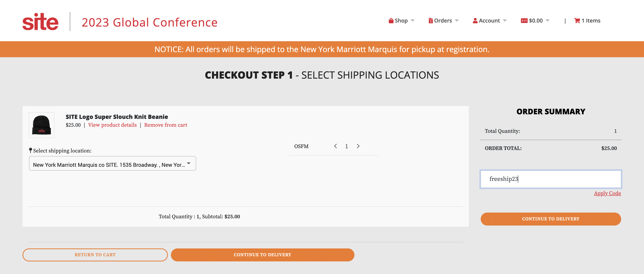Decrease beanie quantity with the left arrow
The image size is (644, 274).
[x=336, y=146]
